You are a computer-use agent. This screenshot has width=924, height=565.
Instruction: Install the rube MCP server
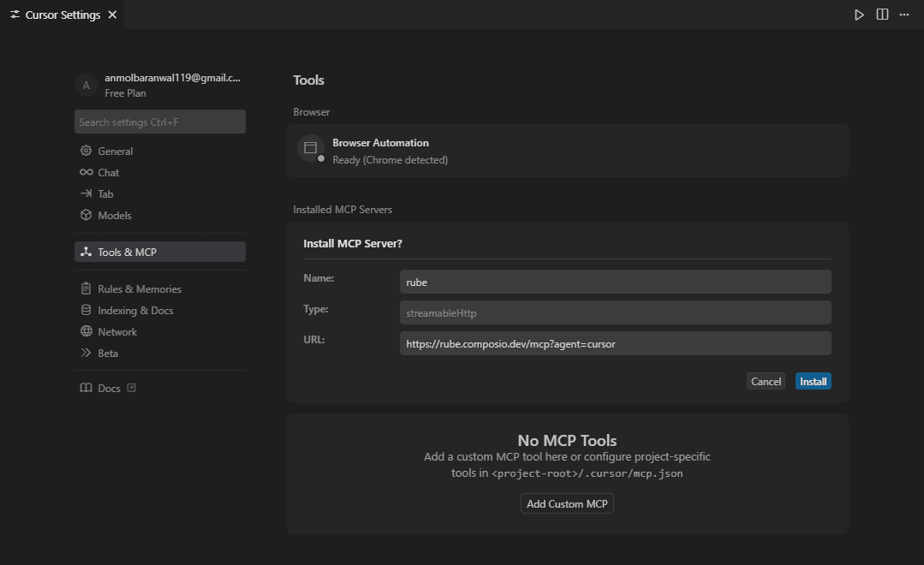point(812,381)
